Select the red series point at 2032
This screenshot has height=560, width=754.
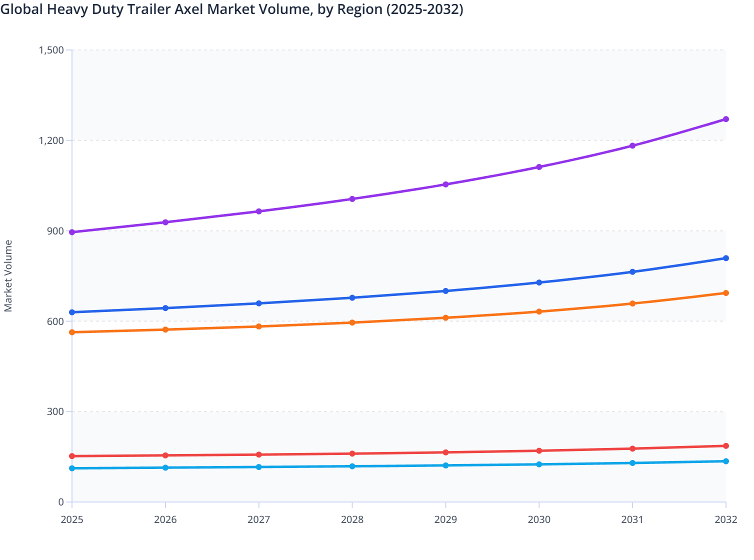pyautogui.click(x=725, y=445)
